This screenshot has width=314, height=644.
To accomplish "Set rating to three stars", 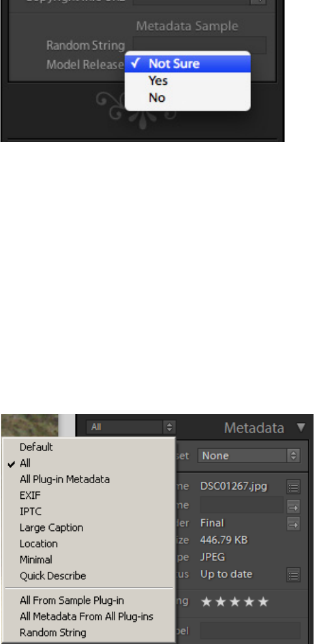I will click(235, 602).
